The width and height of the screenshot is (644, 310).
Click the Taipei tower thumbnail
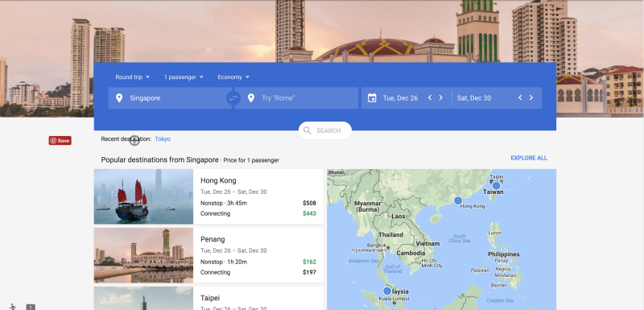point(143,298)
